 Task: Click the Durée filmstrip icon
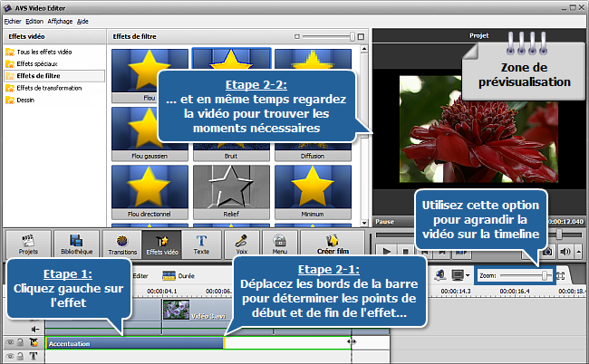[169, 276]
